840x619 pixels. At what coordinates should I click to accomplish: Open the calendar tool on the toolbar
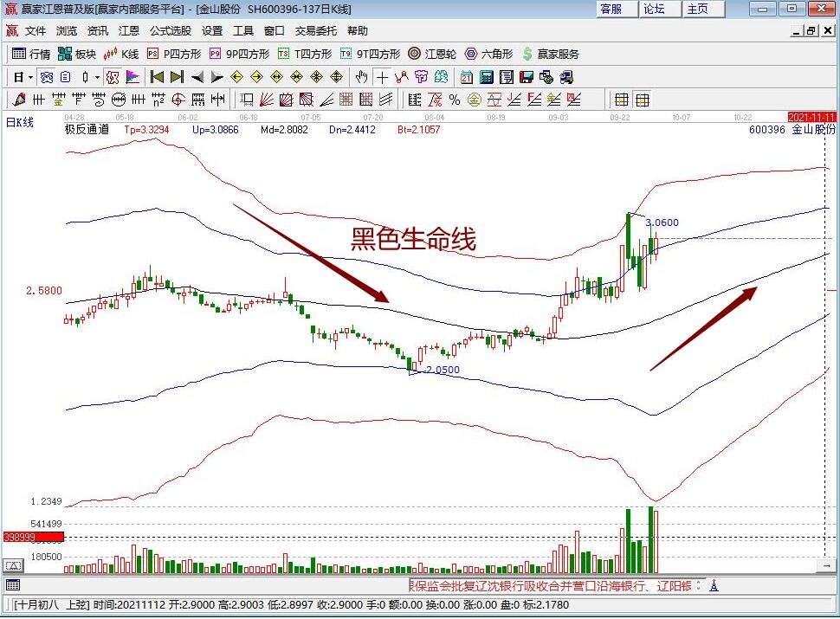tap(466, 76)
